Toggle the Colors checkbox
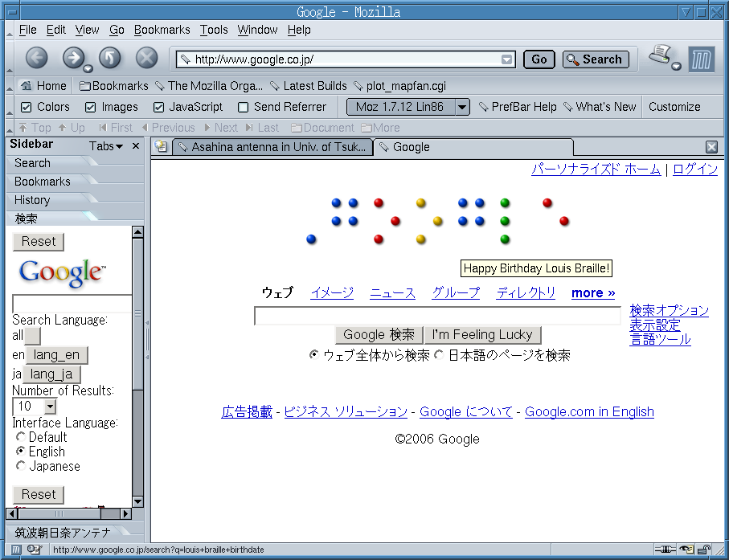 pos(26,108)
